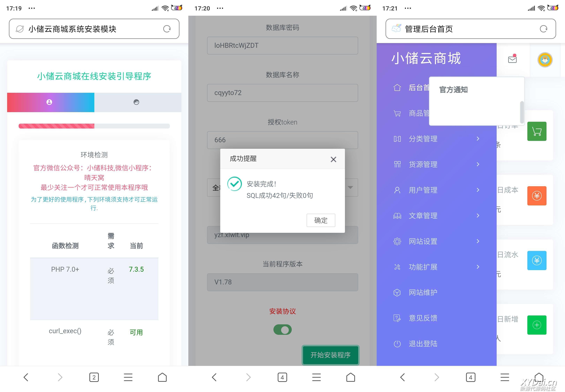The height and width of the screenshot is (392, 565).
Task: Click 授权token input field
Action: point(282,140)
